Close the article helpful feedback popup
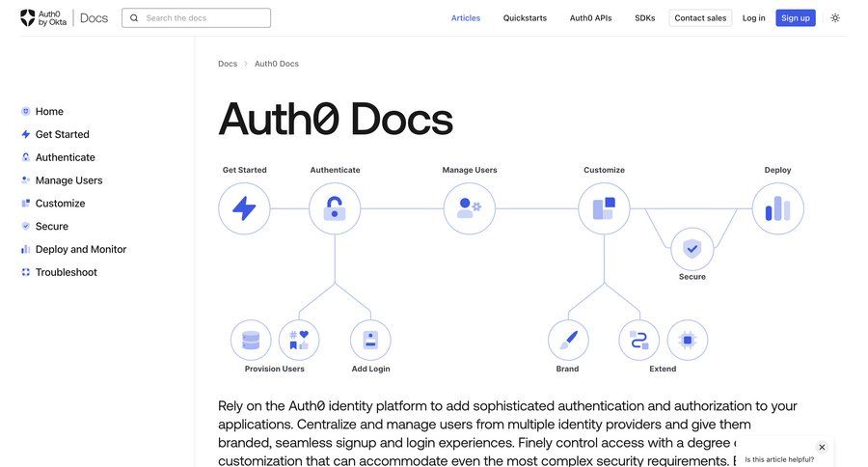This screenshot has width=868, height=467. (x=822, y=447)
